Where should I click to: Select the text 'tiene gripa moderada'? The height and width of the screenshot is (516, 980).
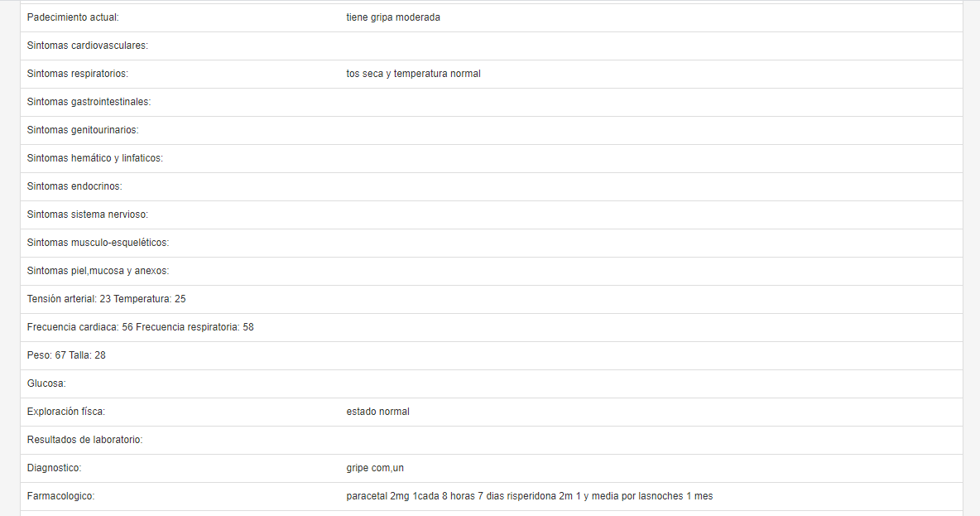(x=393, y=17)
